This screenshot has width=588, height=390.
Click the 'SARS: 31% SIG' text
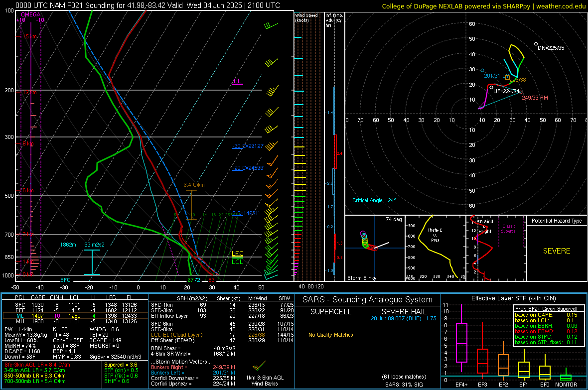coord(404,385)
